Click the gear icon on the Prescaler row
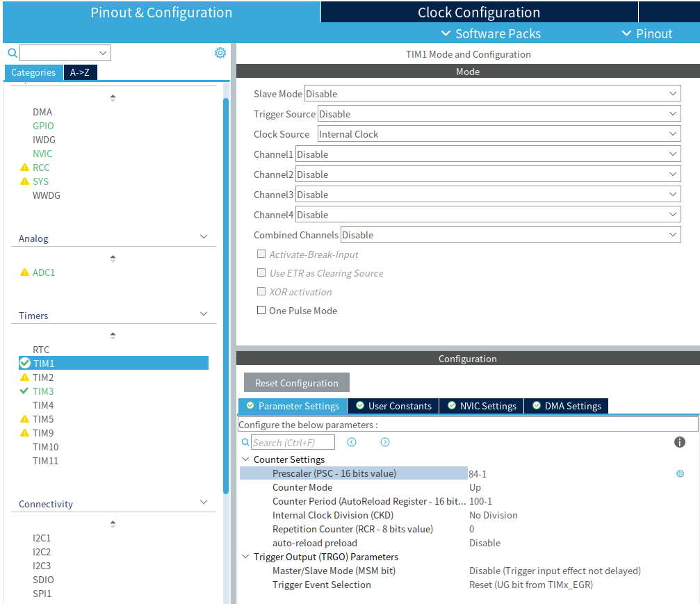700x604 pixels. tap(680, 473)
